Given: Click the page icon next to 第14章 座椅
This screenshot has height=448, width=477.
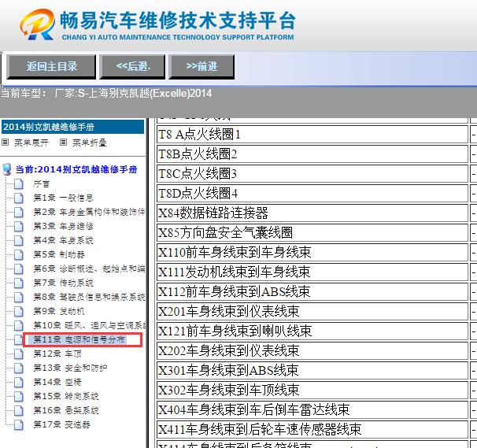Looking at the screenshot, I should [x=19, y=382].
